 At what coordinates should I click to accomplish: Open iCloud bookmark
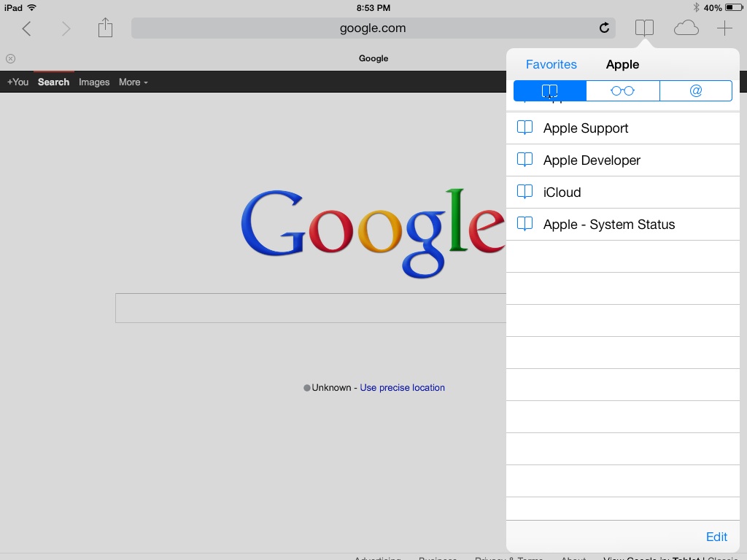(623, 192)
